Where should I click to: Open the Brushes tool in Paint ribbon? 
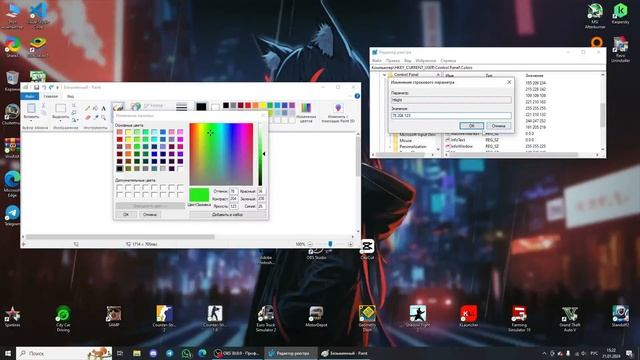coord(118,107)
